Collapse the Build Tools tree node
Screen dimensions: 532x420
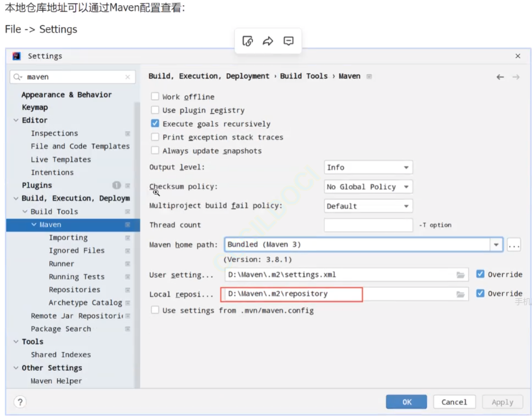(25, 212)
